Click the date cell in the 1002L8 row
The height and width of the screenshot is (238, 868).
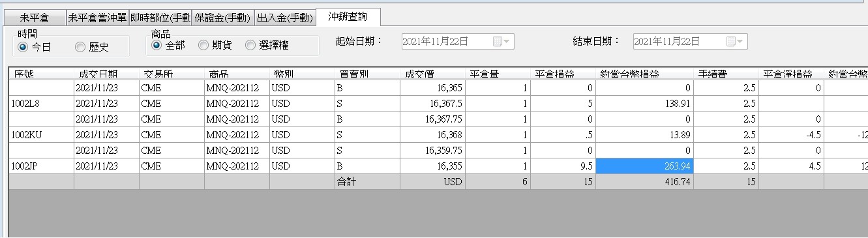(106, 104)
